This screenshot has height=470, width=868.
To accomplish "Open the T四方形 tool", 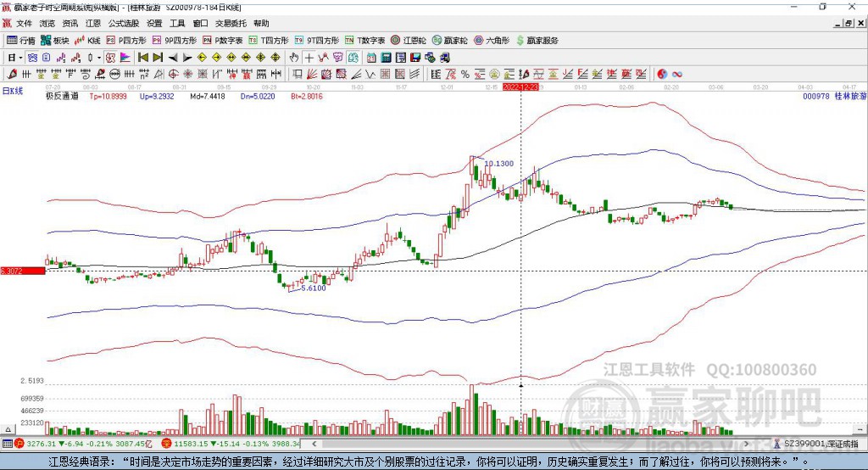I will [x=269, y=41].
